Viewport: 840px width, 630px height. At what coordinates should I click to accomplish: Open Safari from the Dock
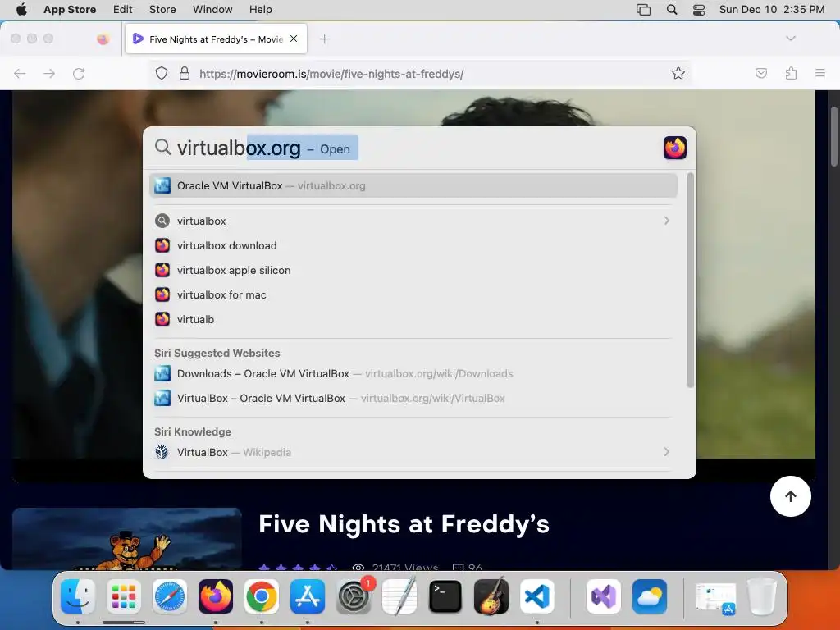tap(170, 596)
